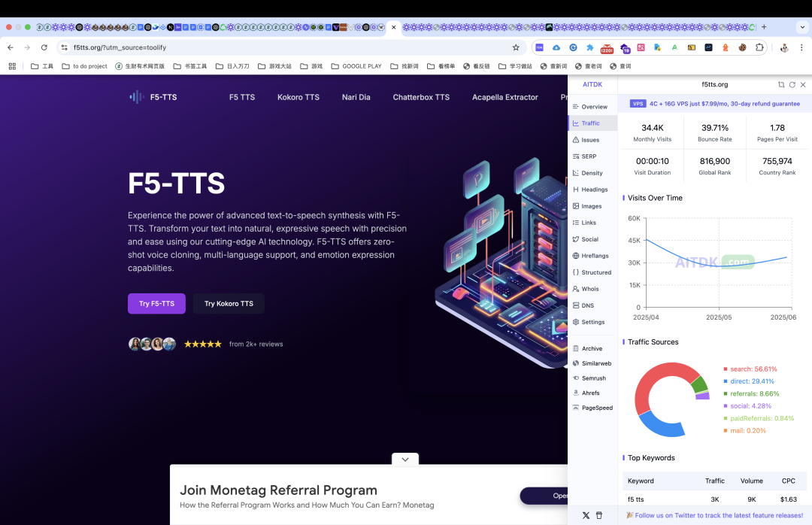The height and width of the screenshot is (525, 812).
Task: Open the apps grid in the bookmarks bar
Action: click(x=13, y=66)
